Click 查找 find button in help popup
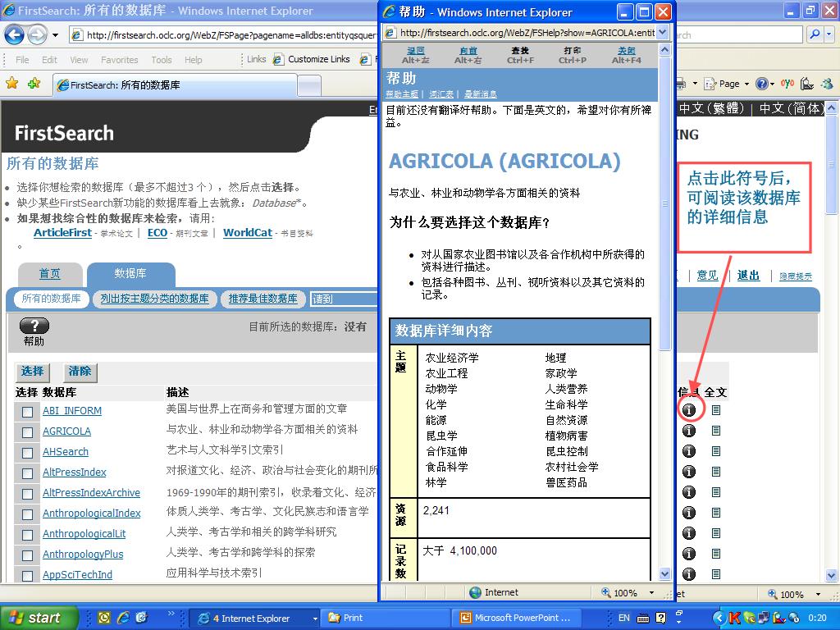 click(520, 55)
